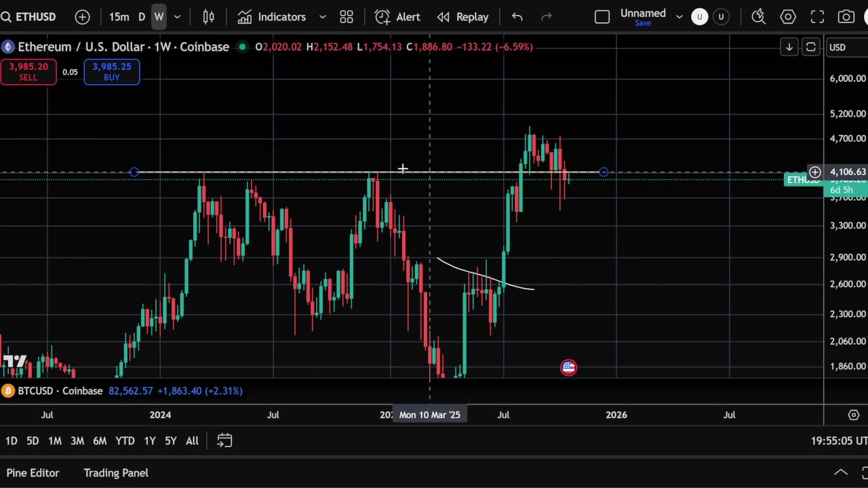This screenshot has height=488, width=868.
Task: Click the Unnamed layout Save button
Action: tap(643, 23)
